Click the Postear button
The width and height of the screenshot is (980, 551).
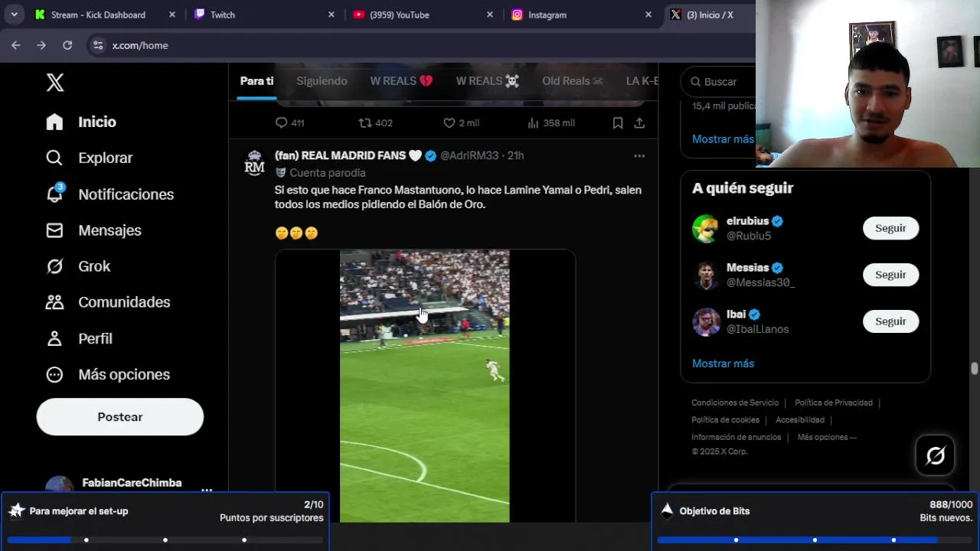coord(120,417)
